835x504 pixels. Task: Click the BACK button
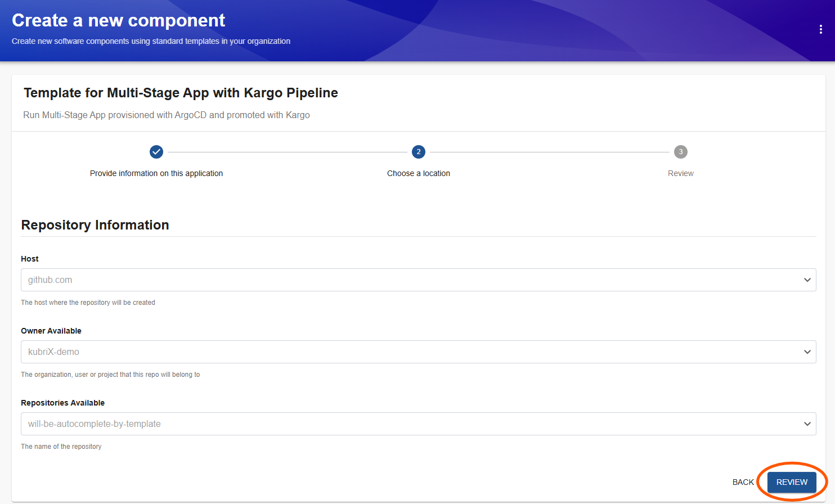(743, 482)
